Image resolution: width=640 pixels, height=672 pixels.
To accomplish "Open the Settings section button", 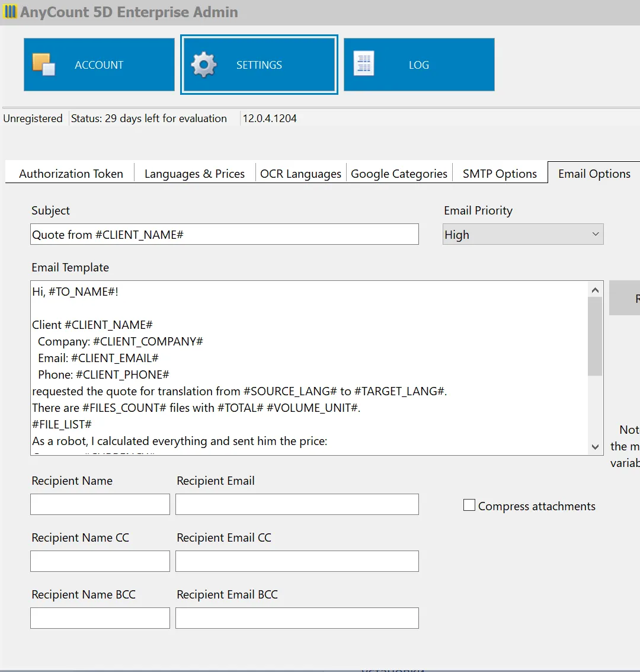I will [259, 65].
